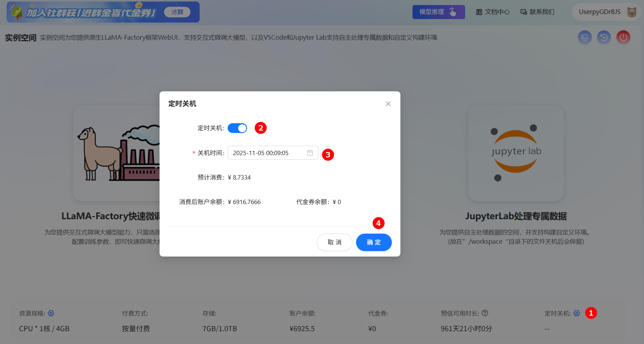Click the blue terminal icon button
644x344 pixels.
click(584, 37)
